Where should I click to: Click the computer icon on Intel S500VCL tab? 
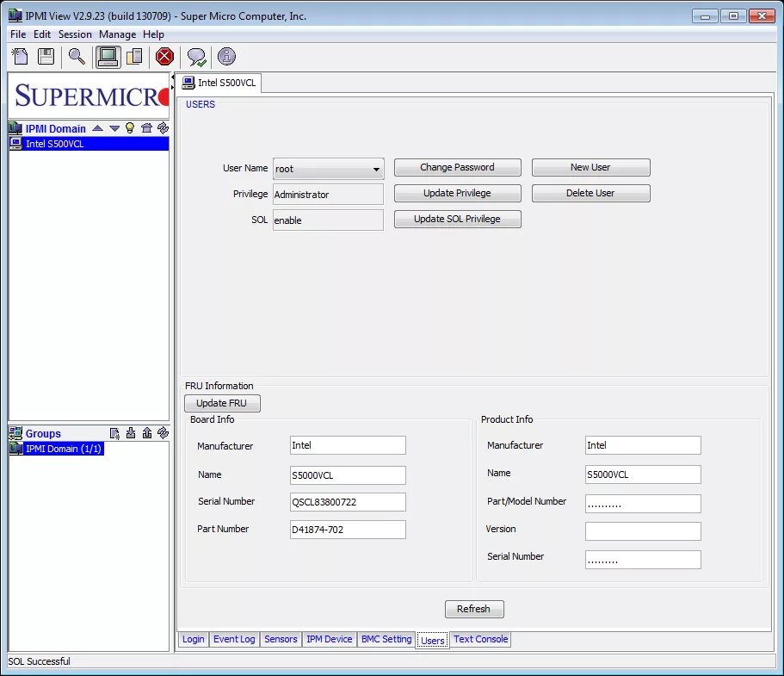click(x=188, y=83)
